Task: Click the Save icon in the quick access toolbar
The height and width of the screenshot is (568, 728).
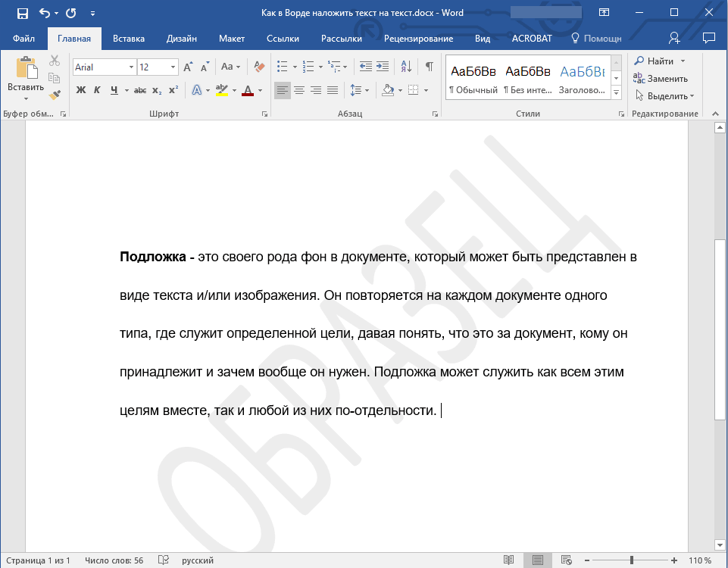Action: (22, 13)
